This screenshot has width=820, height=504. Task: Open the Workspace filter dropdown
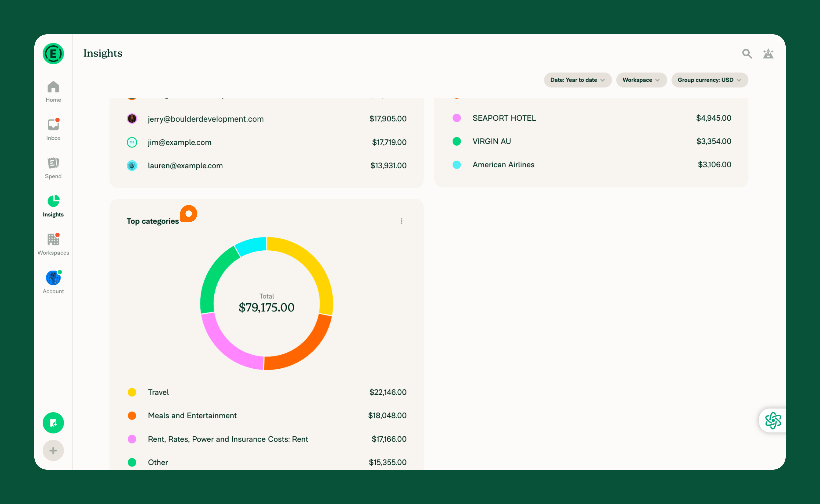[641, 80]
